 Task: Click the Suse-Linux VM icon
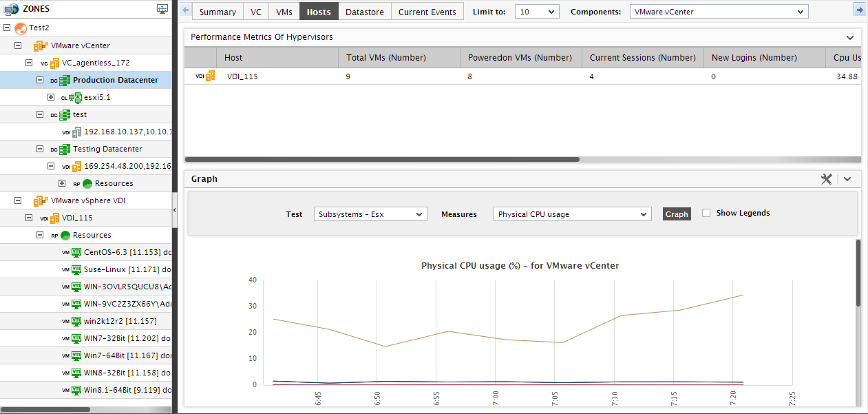[x=76, y=269]
